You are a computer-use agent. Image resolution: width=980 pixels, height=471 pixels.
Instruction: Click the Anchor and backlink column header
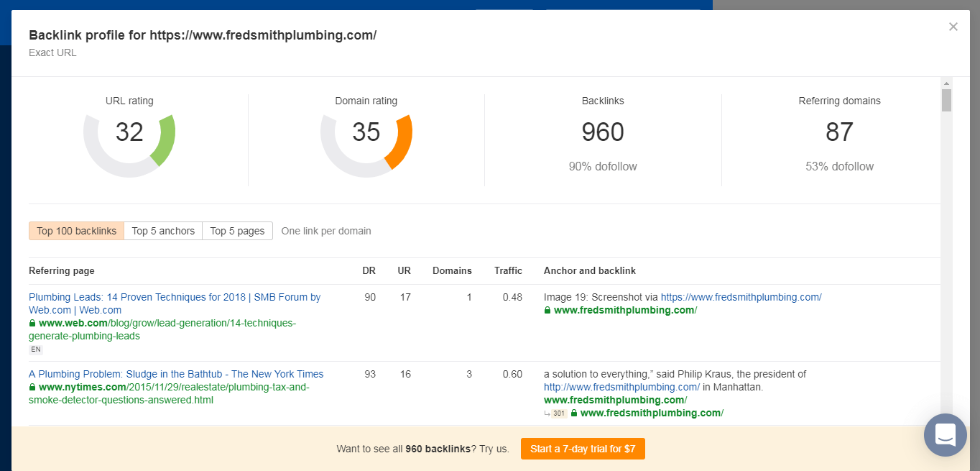tap(590, 271)
